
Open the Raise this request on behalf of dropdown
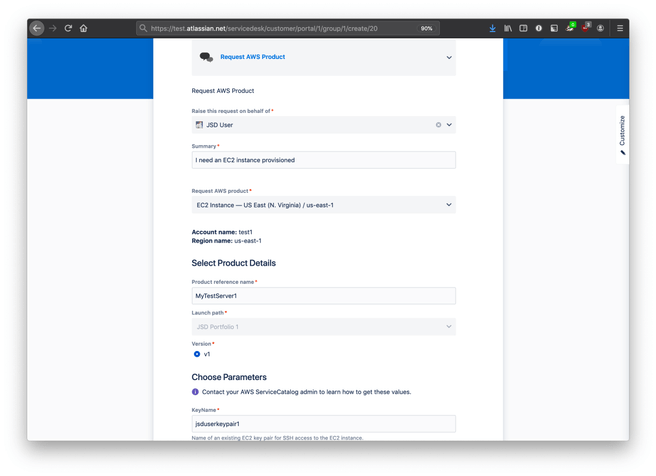tap(449, 125)
